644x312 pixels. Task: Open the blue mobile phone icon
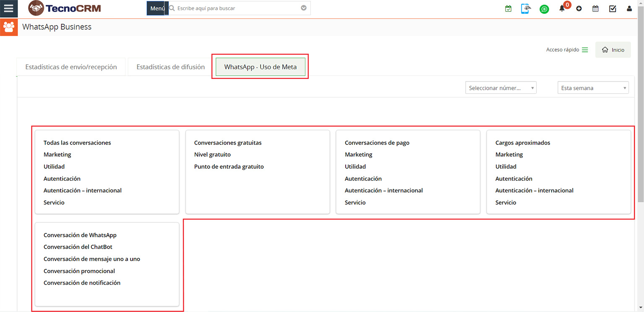(x=525, y=8)
